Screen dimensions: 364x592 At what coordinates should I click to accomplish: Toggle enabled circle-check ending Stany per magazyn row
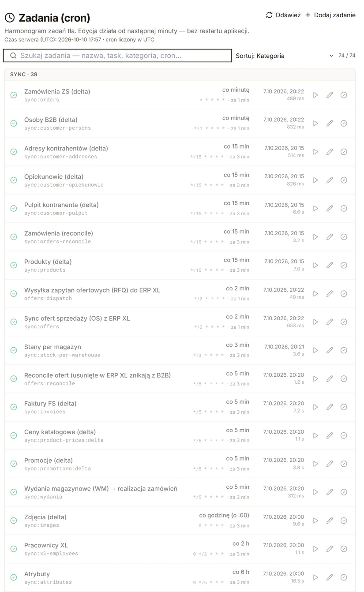344,350
